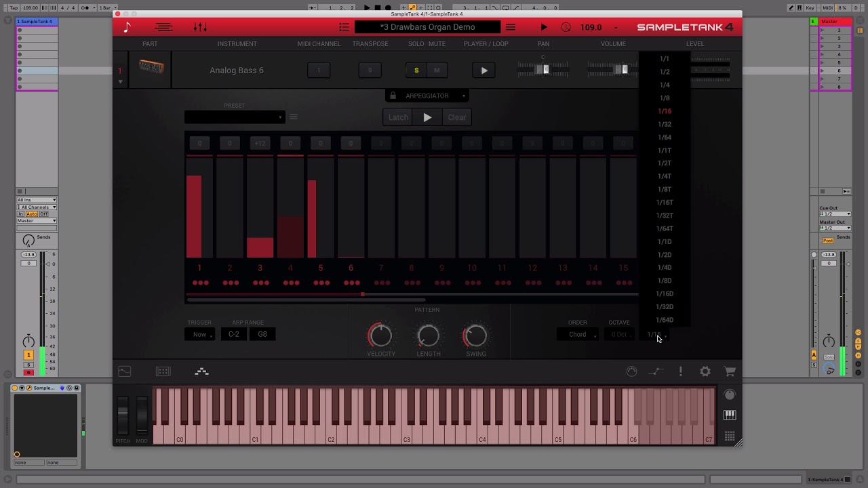
Task: Show the pads panel icon
Action: click(163, 371)
